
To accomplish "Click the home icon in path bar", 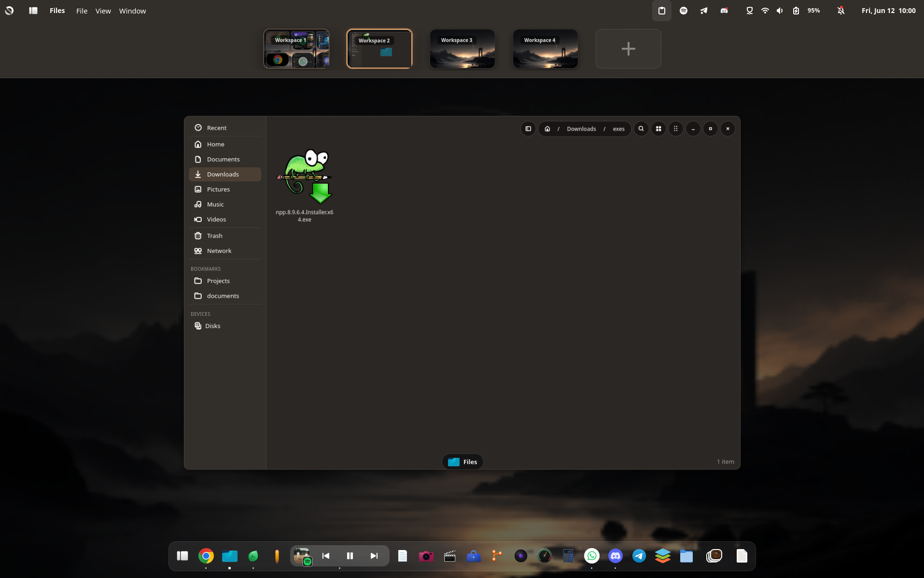I will coord(547,129).
